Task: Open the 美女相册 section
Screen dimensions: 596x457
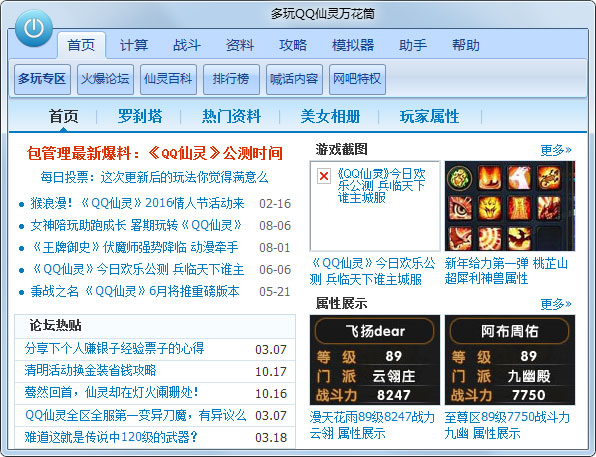Action: pos(330,116)
